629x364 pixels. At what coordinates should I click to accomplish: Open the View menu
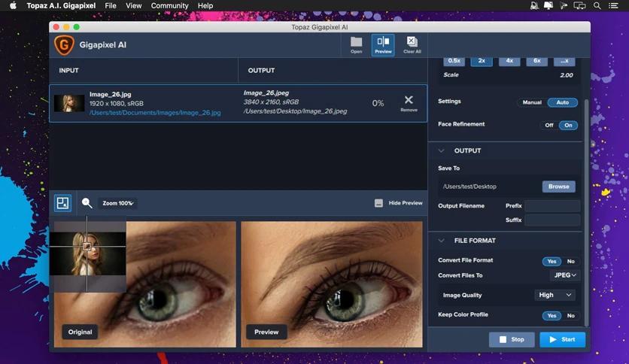tap(134, 5)
